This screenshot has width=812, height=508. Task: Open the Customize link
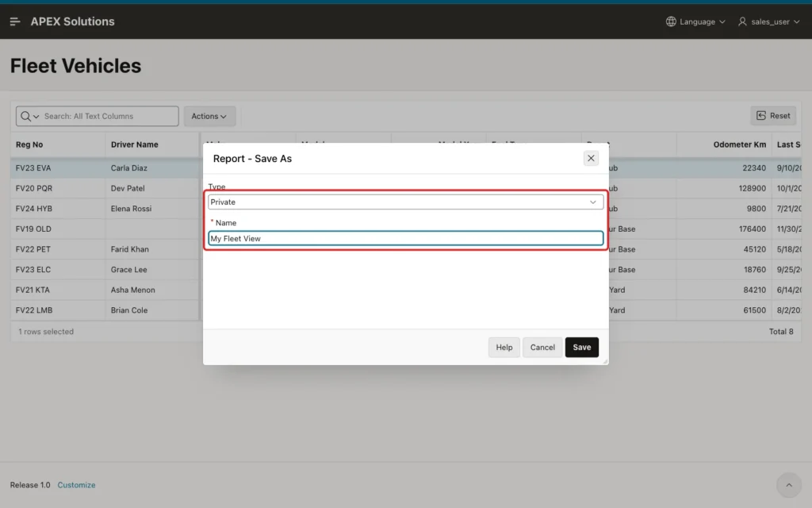(76, 485)
